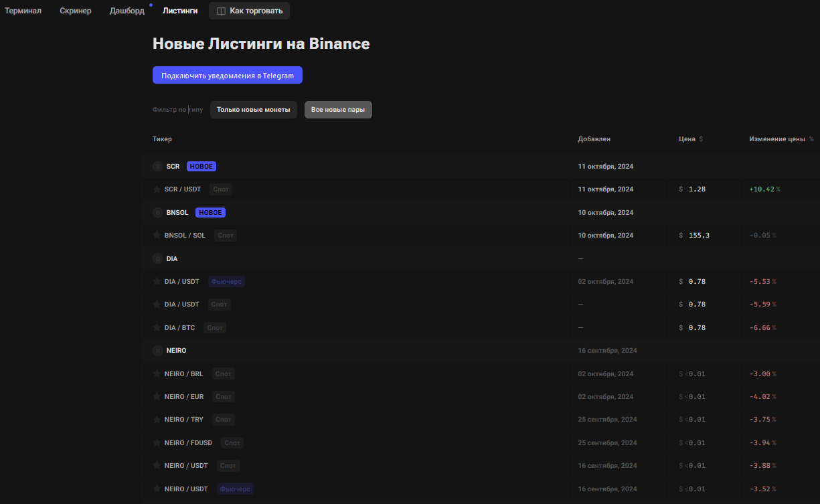Open the NEIRO / BRL pair
Viewport: 820px width, 504px height.
coord(184,374)
